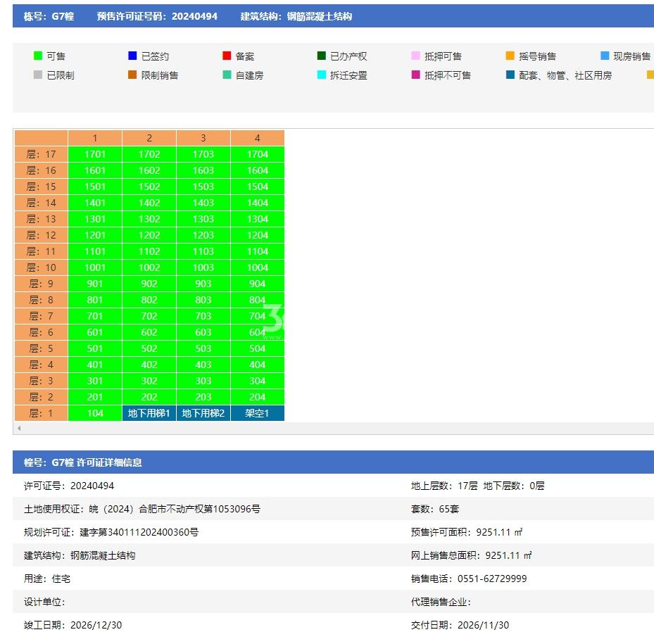
Task: Click the 预售许可证号码: 20240494 header text
Action: (157, 16)
